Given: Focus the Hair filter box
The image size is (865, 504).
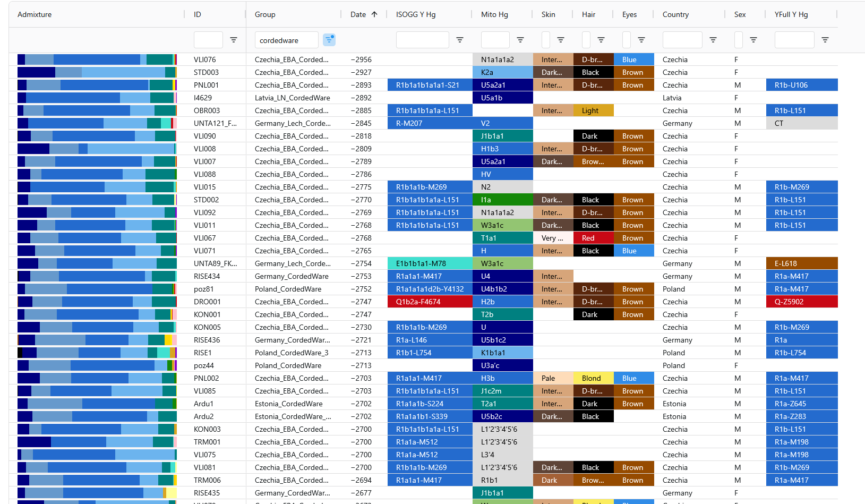Looking at the screenshot, I should 586,40.
